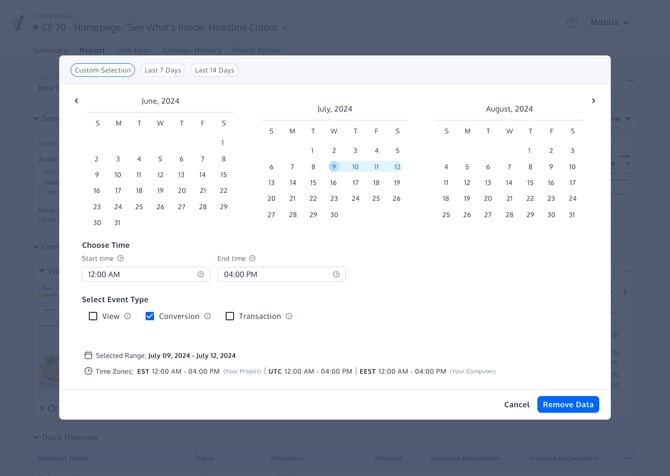
Task: Open the Mozilla account dropdown
Action: 609,22
